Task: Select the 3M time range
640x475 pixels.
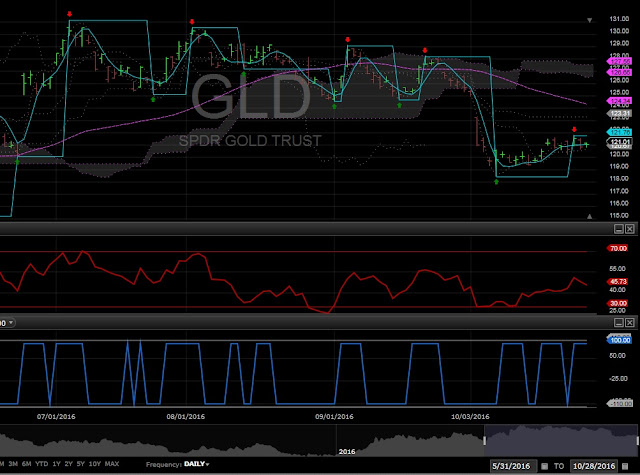Action: tap(13, 464)
